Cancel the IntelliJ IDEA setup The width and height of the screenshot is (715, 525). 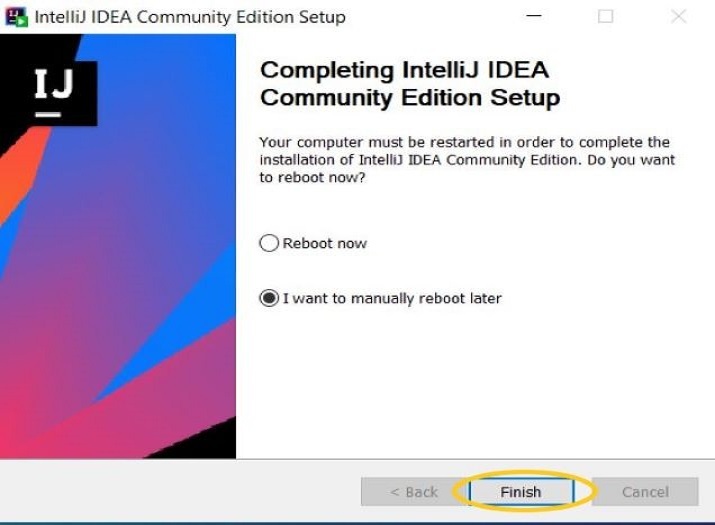coord(645,492)
